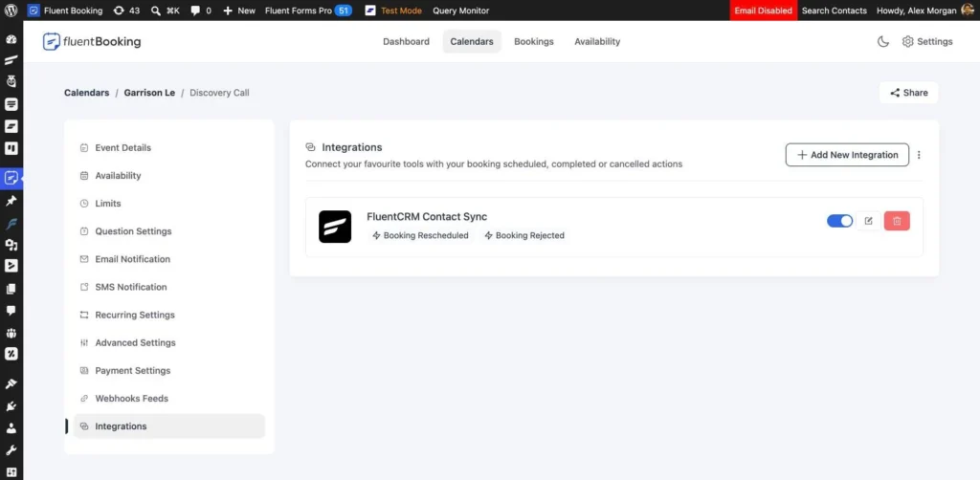Open Payment Settings in the side menu
The height and width of the screenshot is (480, 980).
click(169, 370)
